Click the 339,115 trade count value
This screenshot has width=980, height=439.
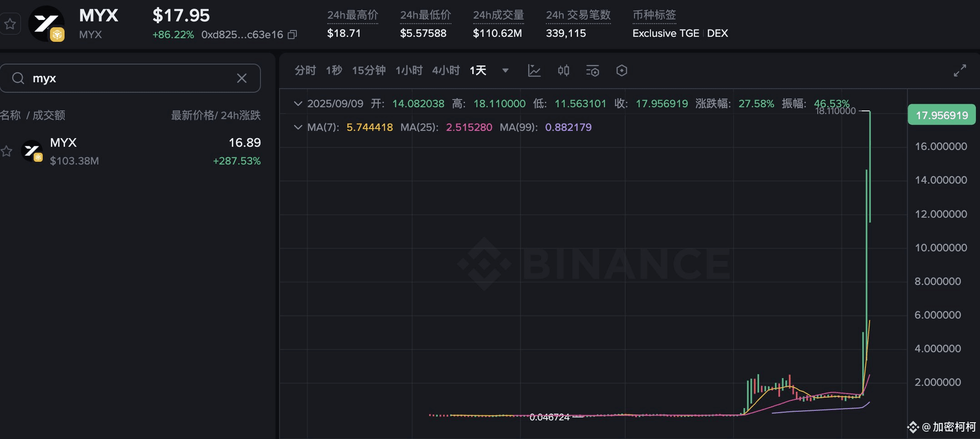coord(566,33)
